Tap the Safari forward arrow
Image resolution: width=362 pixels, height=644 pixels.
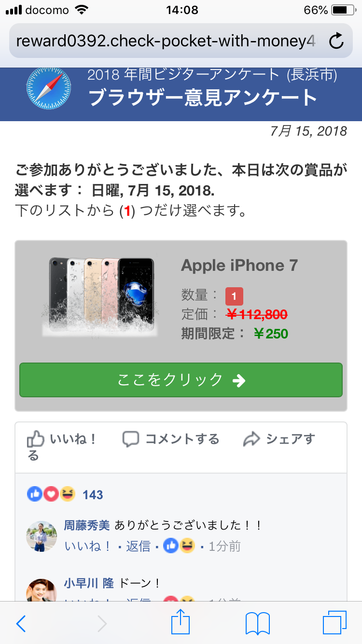tap(102, 624)
